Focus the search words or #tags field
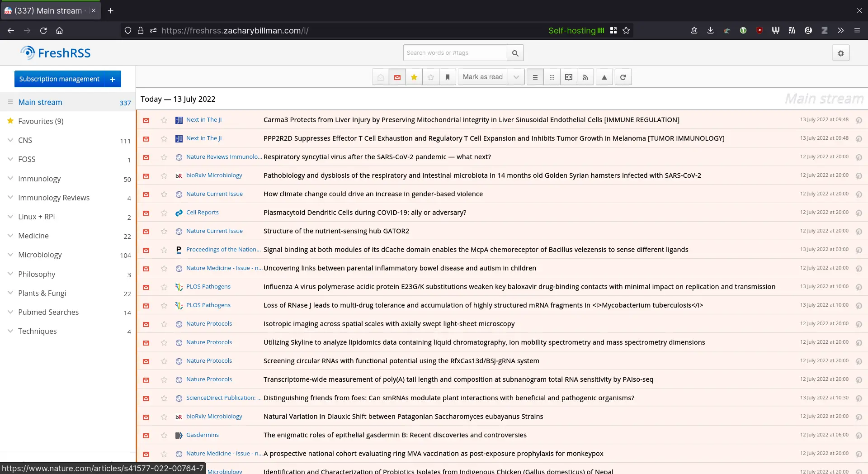868x474 pixels. [454, 53]
